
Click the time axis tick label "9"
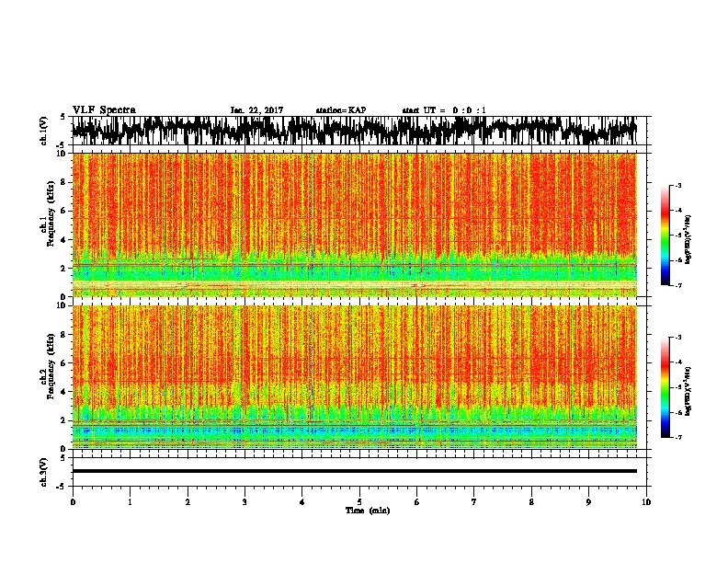coord(588,501)
